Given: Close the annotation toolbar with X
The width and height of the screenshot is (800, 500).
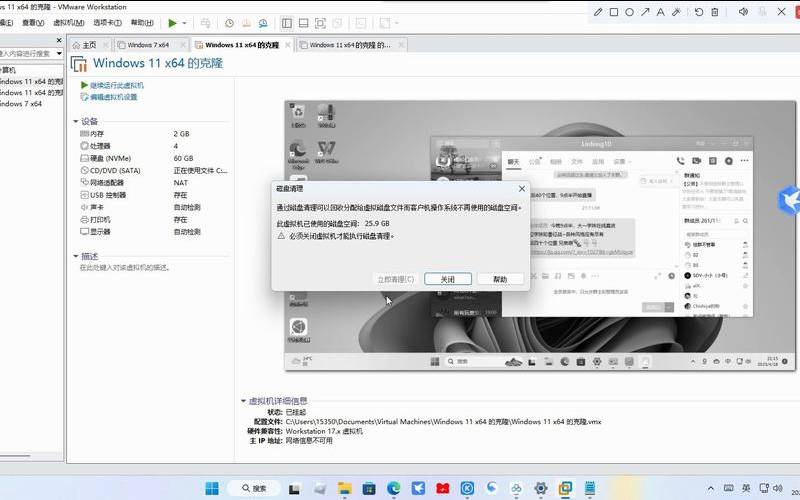Looking at the screenshot, I should pyautogui.click(x=781, y=11).
